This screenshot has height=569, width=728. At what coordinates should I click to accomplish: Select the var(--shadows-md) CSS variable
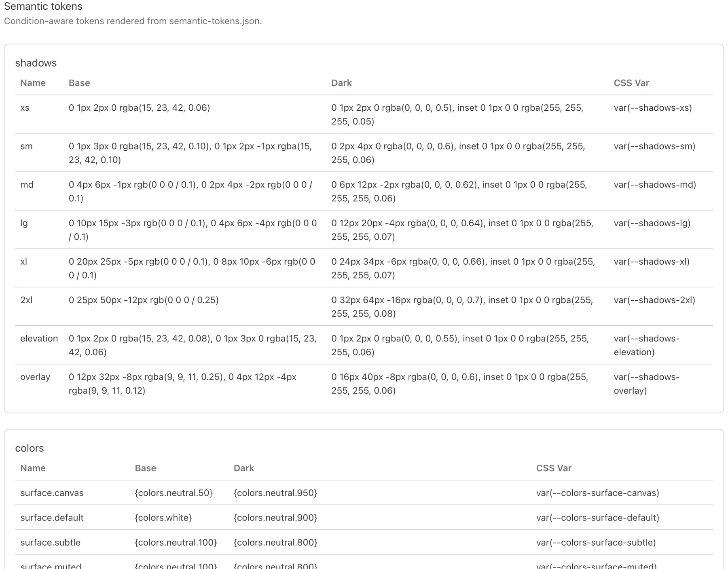point(655,185)
